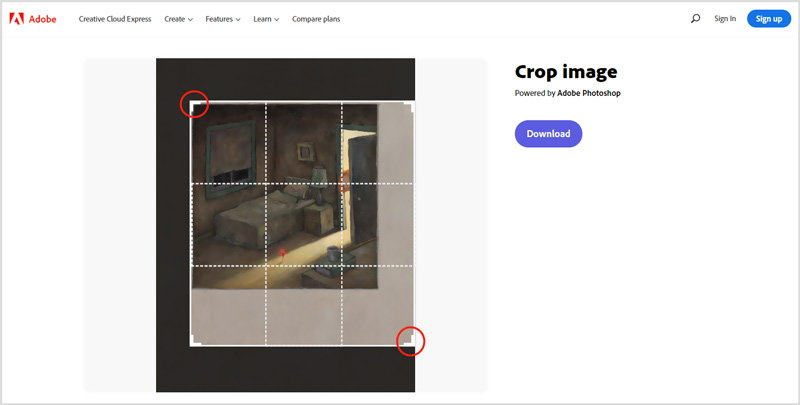The image size is (800, 405).
Task: Expand the Learn dropdown menu
Action: (266, 19)
